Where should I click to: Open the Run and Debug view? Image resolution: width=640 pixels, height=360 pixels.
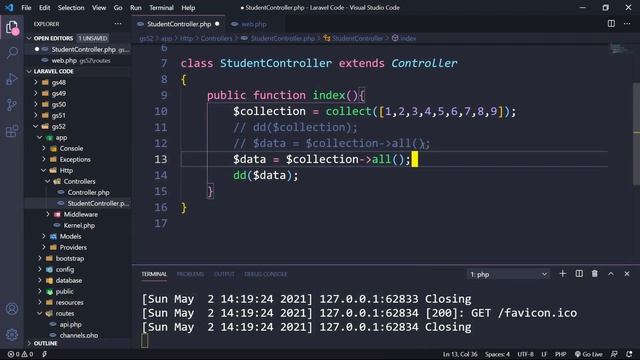pyautogui.click(x=12, y=78)
